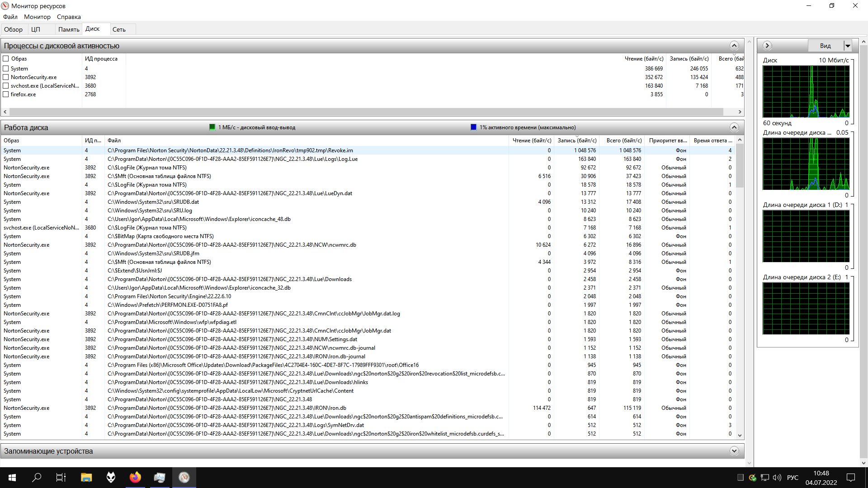Viewport: 868px width, 488px height.
Task: Open the volume control in the tray
Action: [x=777, y=478]
